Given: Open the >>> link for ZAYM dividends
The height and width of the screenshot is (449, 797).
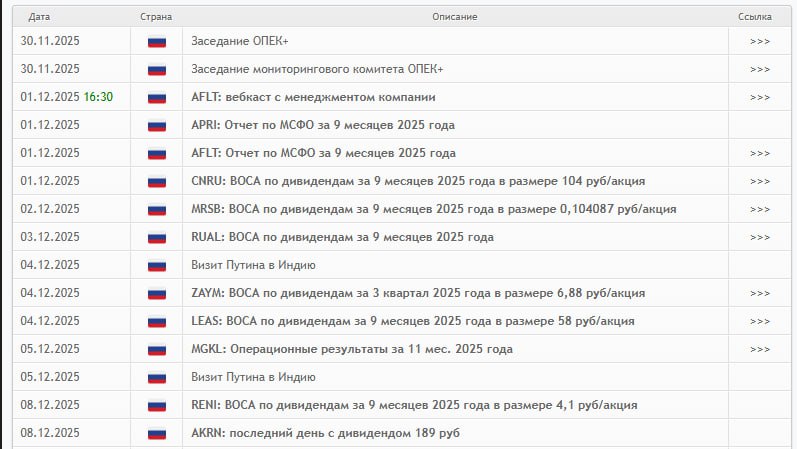Looking at the screenshot, I should click(x=759, y=293).
